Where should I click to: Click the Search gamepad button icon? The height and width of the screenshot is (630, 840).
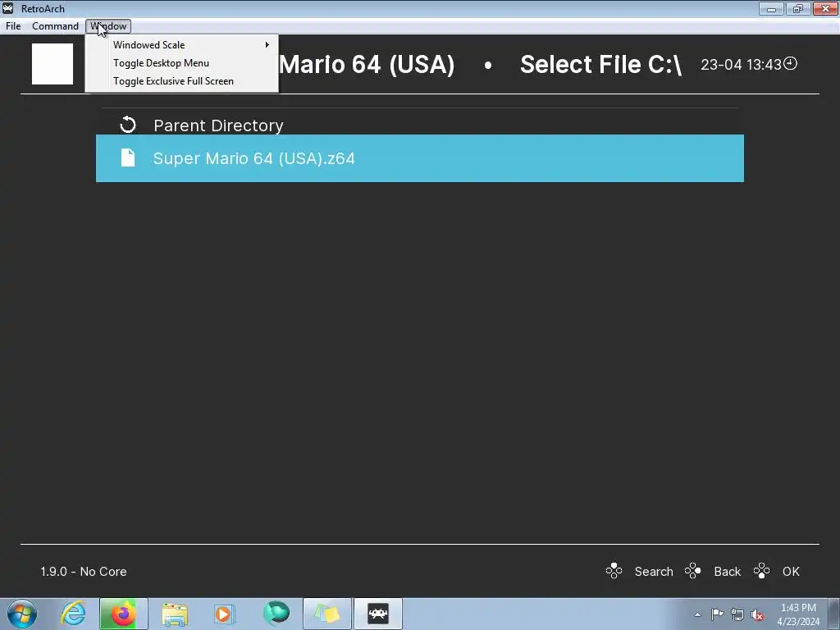point(614,571)
